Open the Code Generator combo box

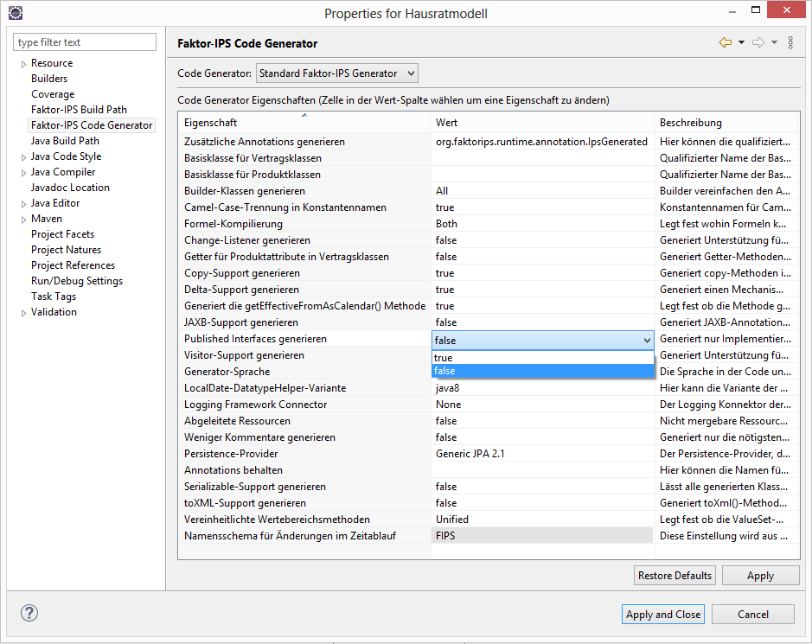337,73
